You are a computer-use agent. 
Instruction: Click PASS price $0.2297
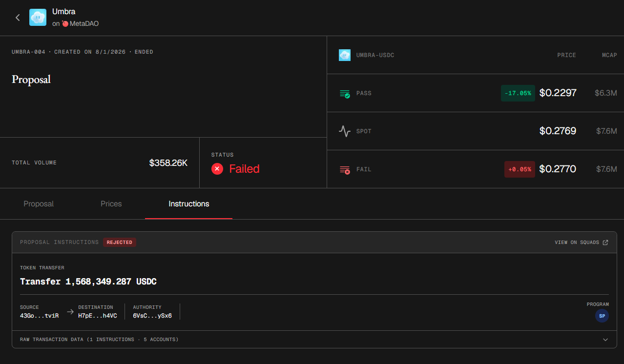click(x=558, y=93)
